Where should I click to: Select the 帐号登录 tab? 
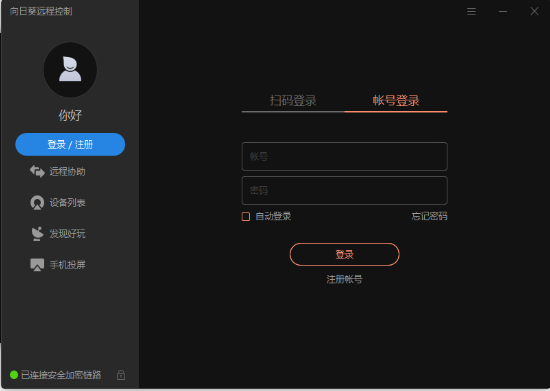coord(396,101)
